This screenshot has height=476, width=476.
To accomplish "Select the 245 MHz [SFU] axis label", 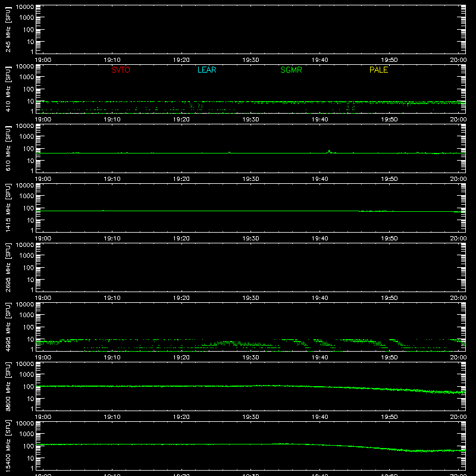I will [x=8, y=30].
